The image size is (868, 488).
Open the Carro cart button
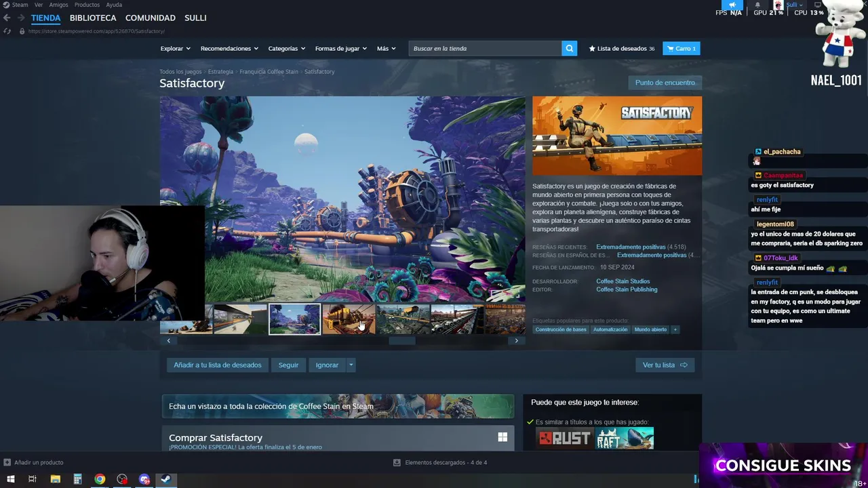coord(681,48)
